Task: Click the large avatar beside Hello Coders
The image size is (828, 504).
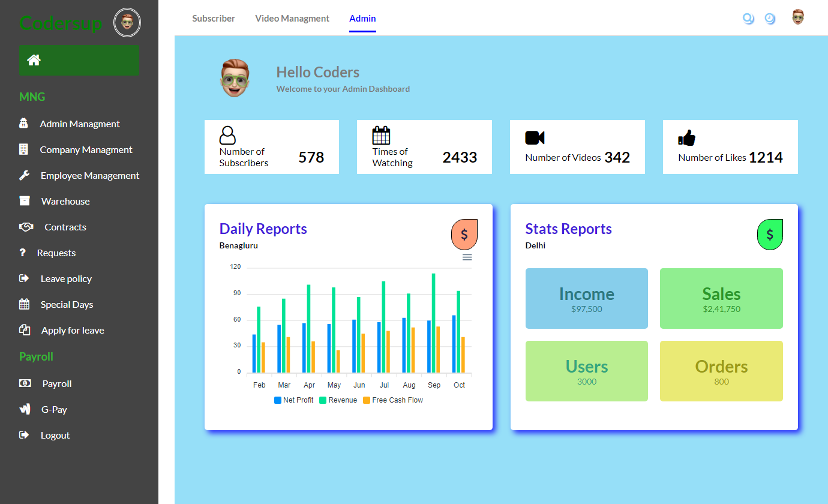Action: point(235,78)
